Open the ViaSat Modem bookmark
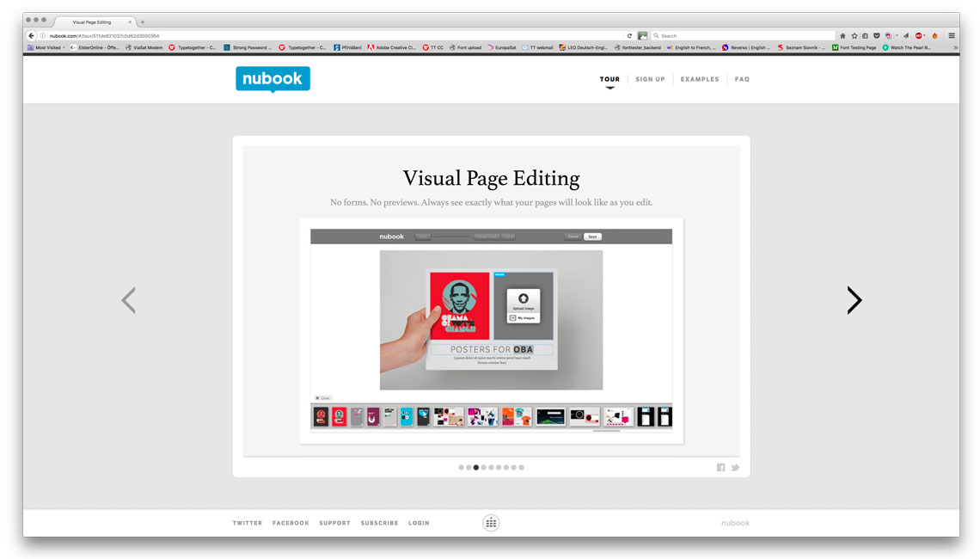The height and width of the screenshot is (559, 980). coord(144,47)
